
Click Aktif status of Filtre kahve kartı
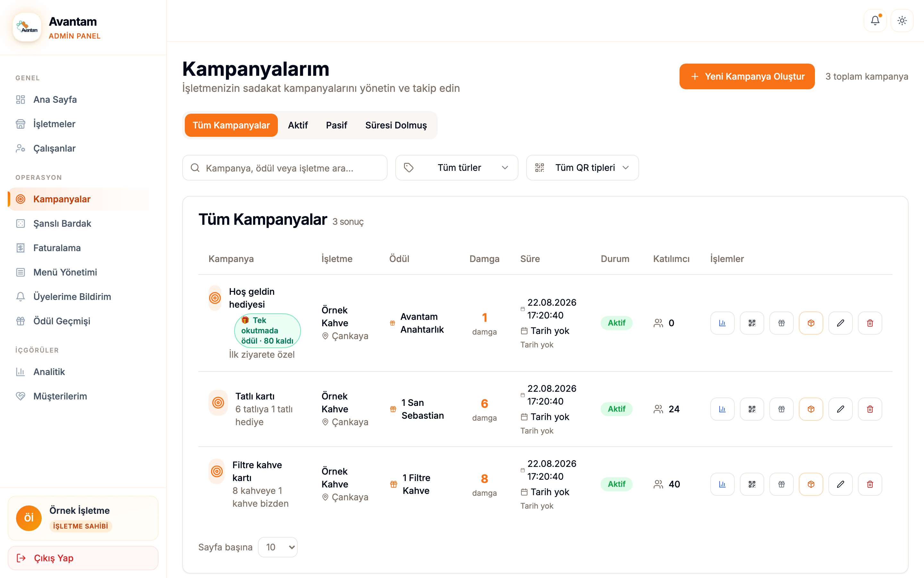616,484
